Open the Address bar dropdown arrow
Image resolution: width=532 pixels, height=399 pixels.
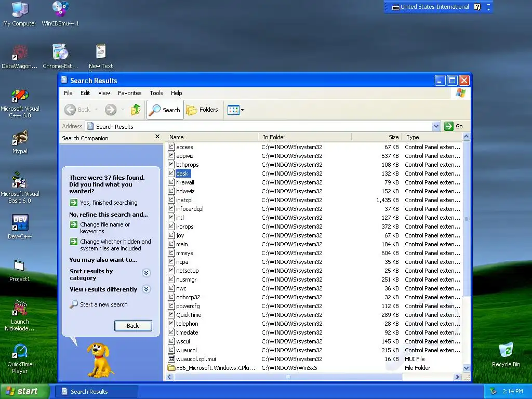pyautogui.click(x=436, y=126)
